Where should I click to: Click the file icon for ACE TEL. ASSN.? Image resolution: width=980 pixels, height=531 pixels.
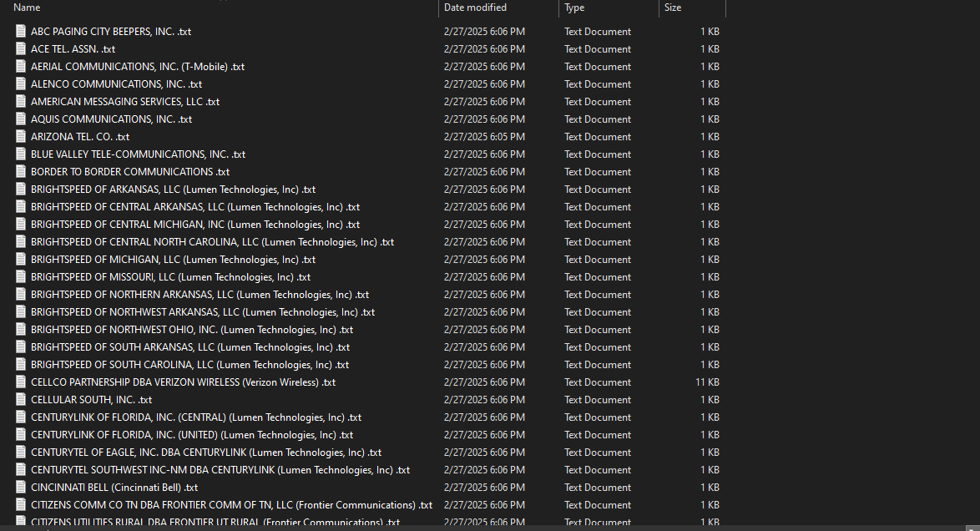click(x=21, y=48)
